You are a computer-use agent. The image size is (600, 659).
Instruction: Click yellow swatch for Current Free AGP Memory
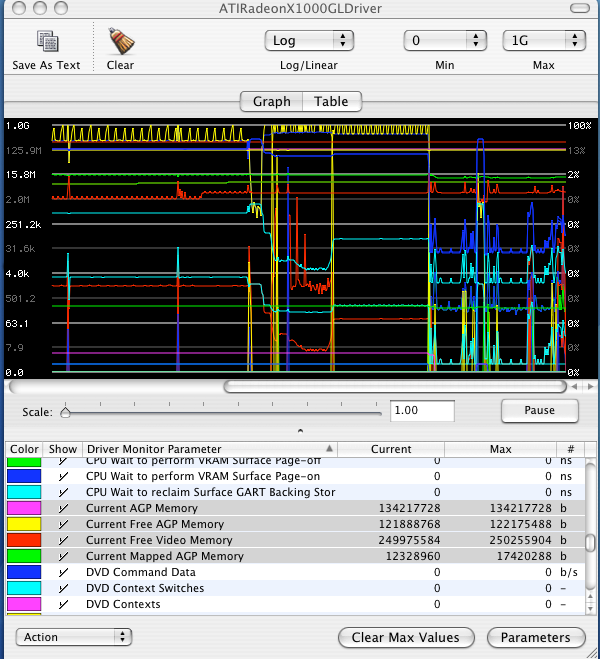(x=24, y=524)
